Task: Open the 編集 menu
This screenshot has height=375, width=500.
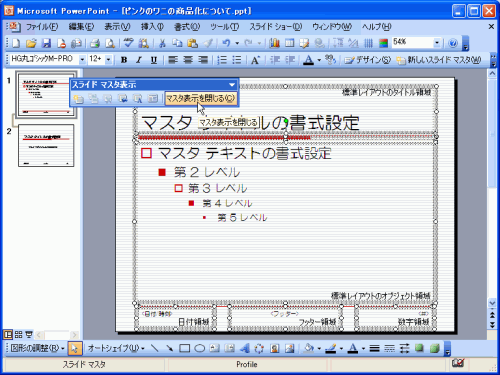Action: 81,27
